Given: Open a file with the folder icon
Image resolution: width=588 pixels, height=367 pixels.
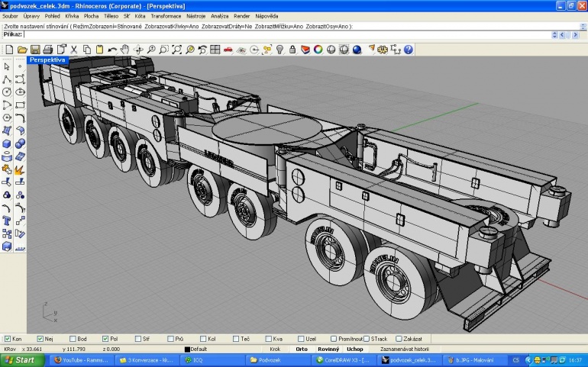Looking at the screenshot, I should 22,50.
